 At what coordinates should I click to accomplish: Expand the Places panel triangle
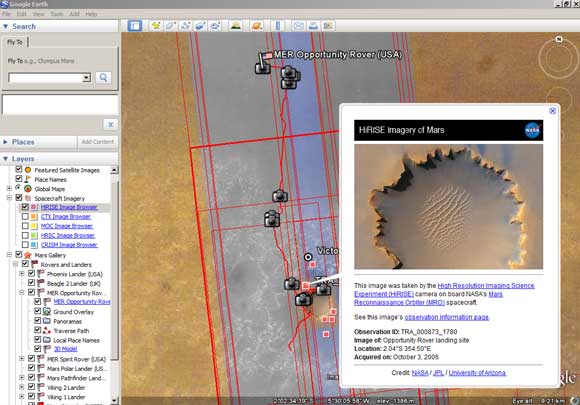[5, 142]
